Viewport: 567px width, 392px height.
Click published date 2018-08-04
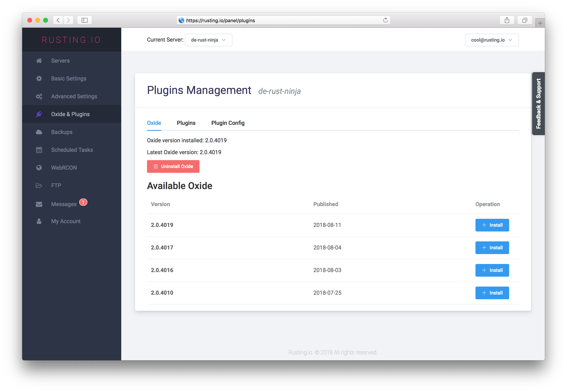click(327, 248)
